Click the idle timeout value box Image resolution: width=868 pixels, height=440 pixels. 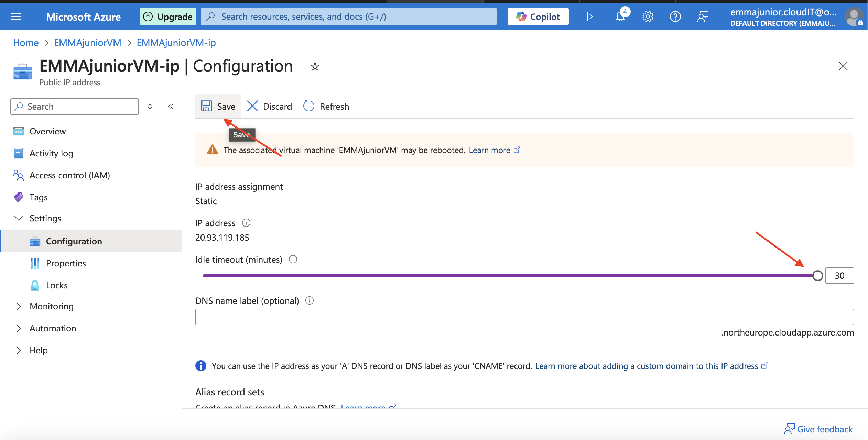[x=839, y=276]
